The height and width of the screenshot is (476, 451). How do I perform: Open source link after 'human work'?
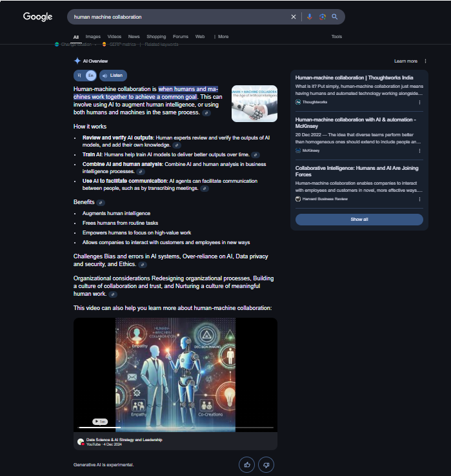[113, 295]
